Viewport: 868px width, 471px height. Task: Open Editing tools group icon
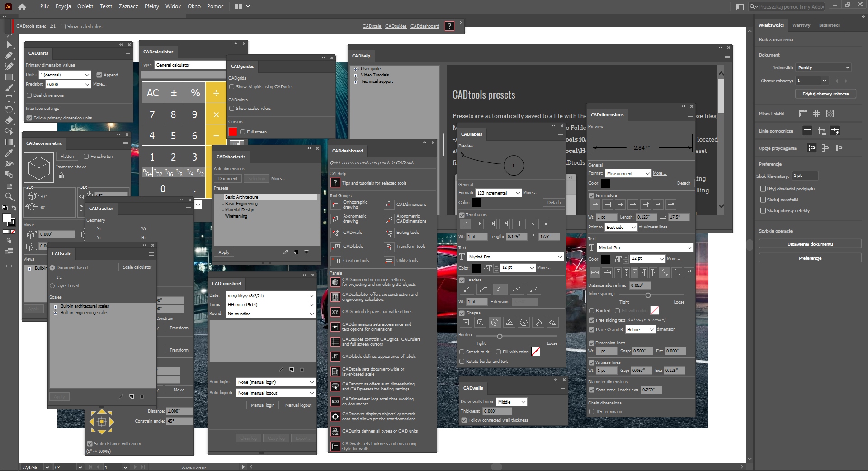389,233
